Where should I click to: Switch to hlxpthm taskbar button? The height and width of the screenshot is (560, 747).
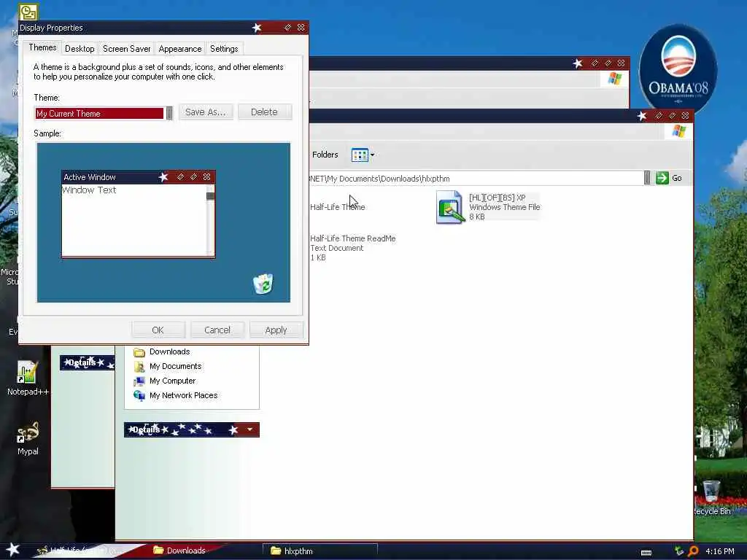click(320, 551)
